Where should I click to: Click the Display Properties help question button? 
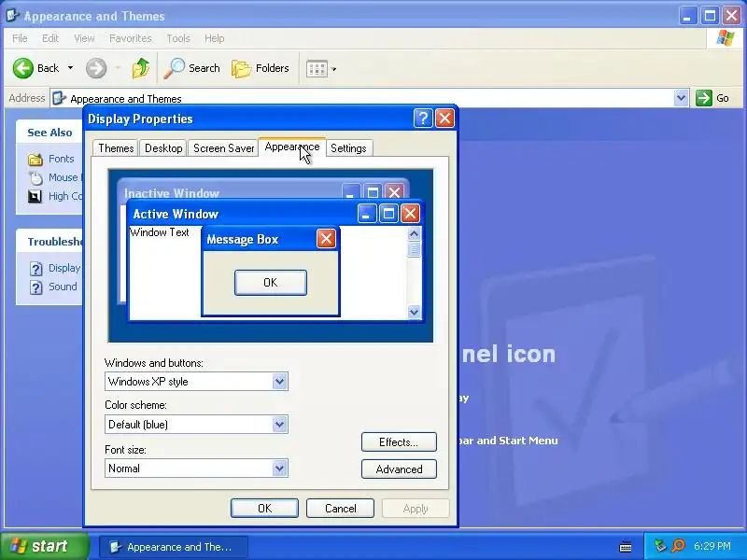[x=423, y=119]
